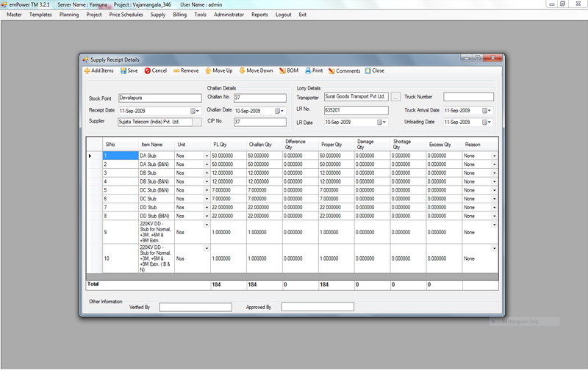
Task: Open the Supply menu
Action: click(x=157, y=15)
